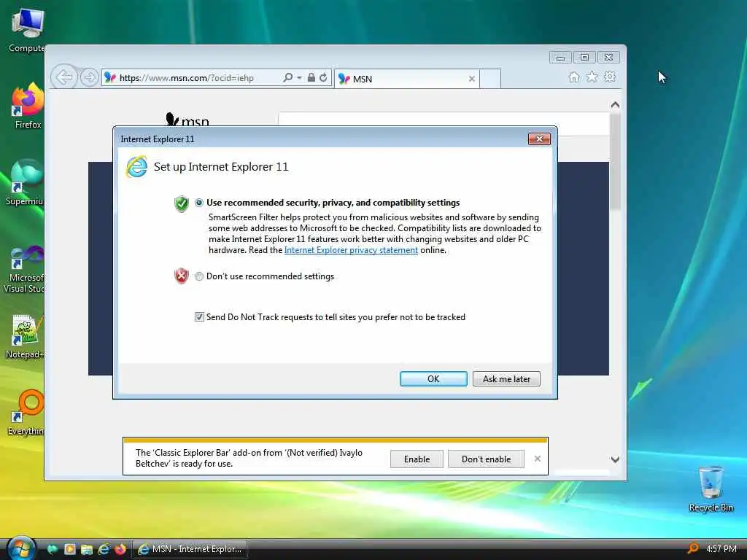
Task: Open a new blank tab
Action: click(490, 79)
